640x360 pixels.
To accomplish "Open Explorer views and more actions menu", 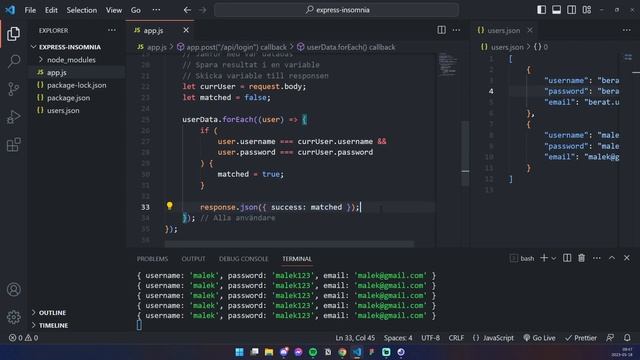I will pyautogui.click(x=111, y=30).
